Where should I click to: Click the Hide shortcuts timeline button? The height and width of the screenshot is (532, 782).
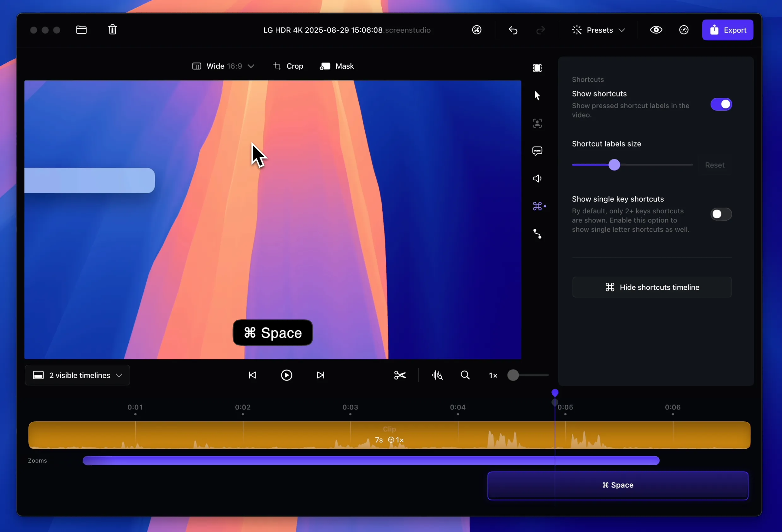651,287
